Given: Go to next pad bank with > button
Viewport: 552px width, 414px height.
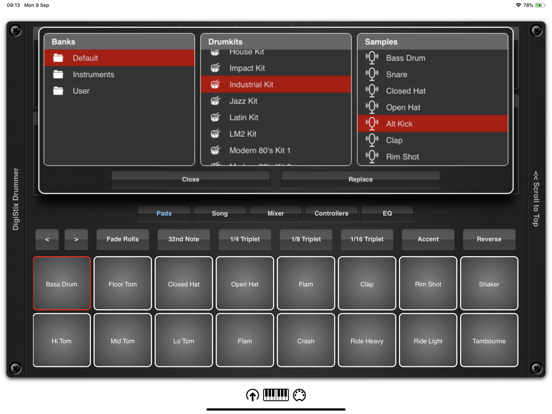Looking at the screenshot, I should (x=76, y=239).
